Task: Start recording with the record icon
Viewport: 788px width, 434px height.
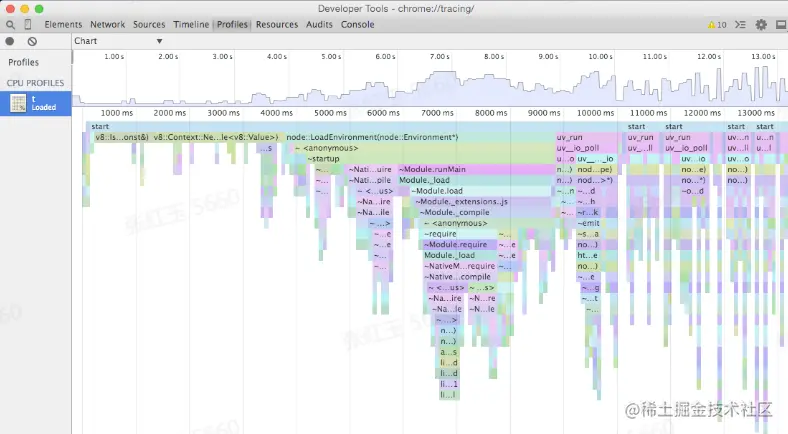Action: coord(10,41)
